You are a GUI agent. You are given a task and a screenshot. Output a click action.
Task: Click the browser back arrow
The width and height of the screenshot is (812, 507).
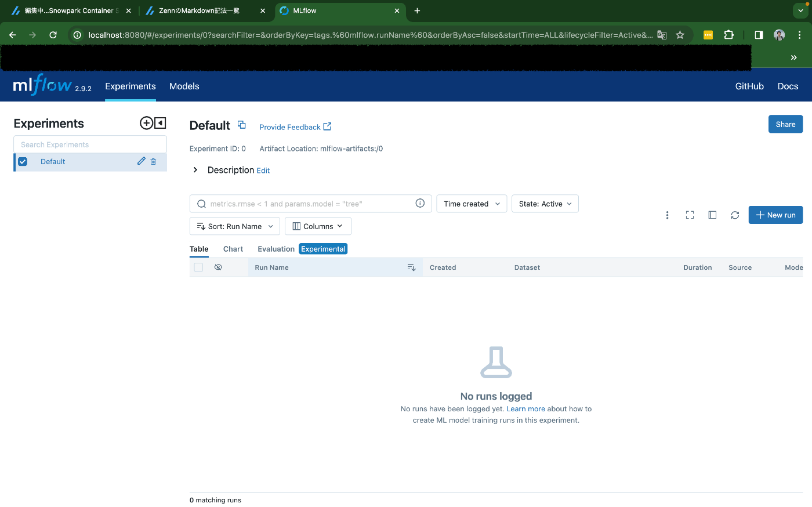tap(13, 35)
